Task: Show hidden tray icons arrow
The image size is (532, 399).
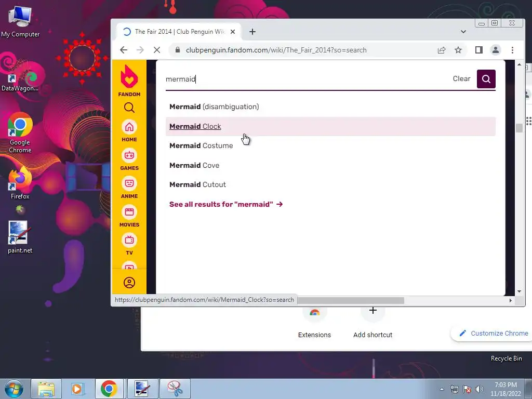Action: coord(442,389)
